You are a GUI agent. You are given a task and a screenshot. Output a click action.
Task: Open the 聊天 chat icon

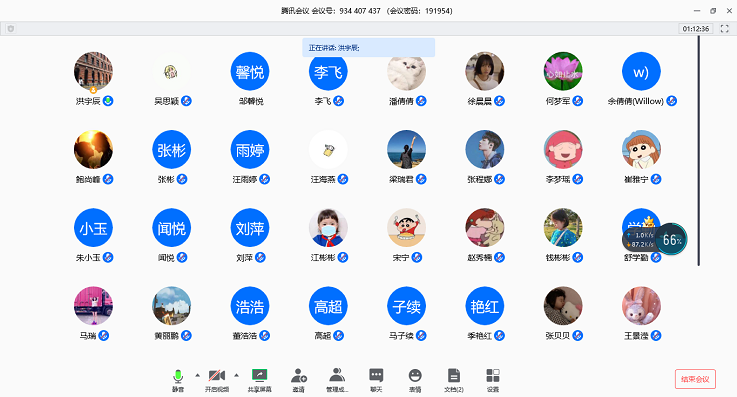point(376,380)
